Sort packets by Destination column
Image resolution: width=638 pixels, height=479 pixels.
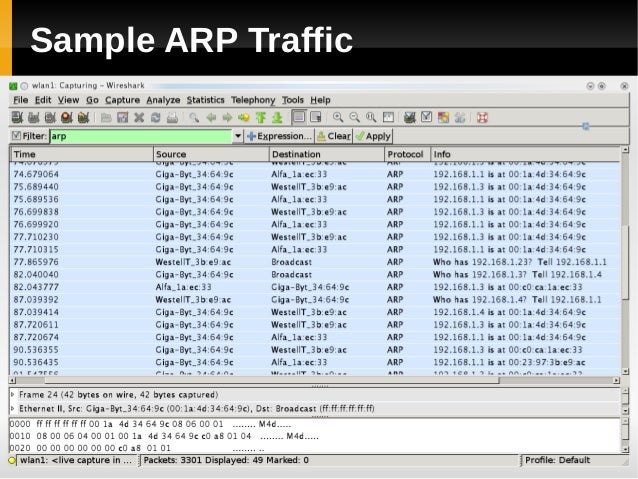327,154
